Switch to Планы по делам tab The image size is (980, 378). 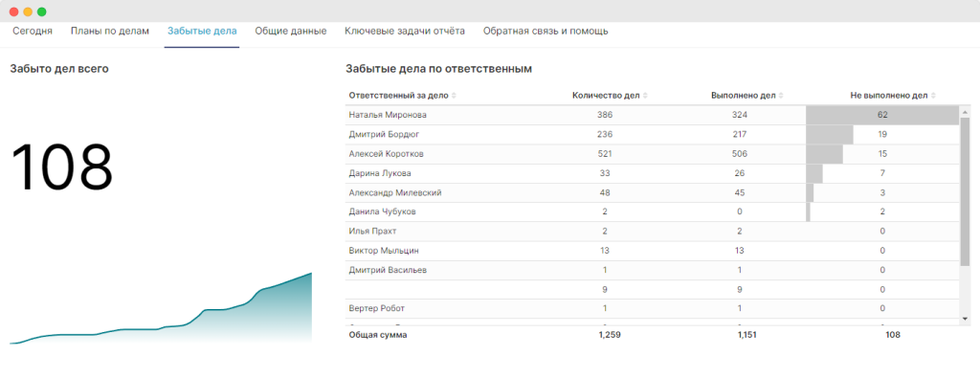[110, 32]
